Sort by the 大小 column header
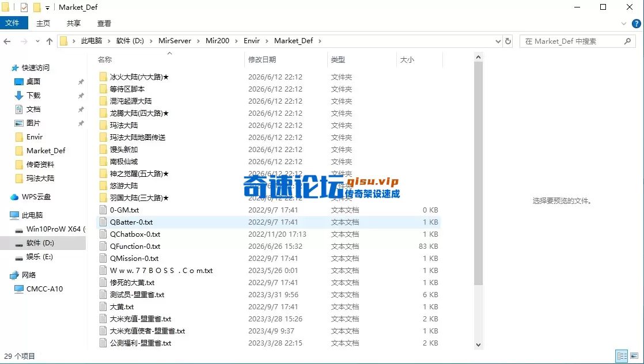Screen dimensions: 644x364 click(407, 59)
